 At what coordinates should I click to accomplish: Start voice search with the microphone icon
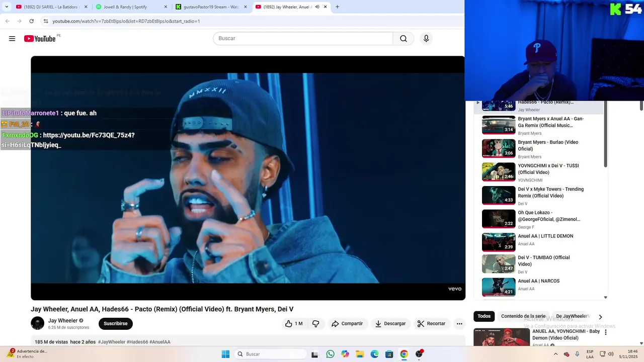pyautogui.click(x=426, y=39)
